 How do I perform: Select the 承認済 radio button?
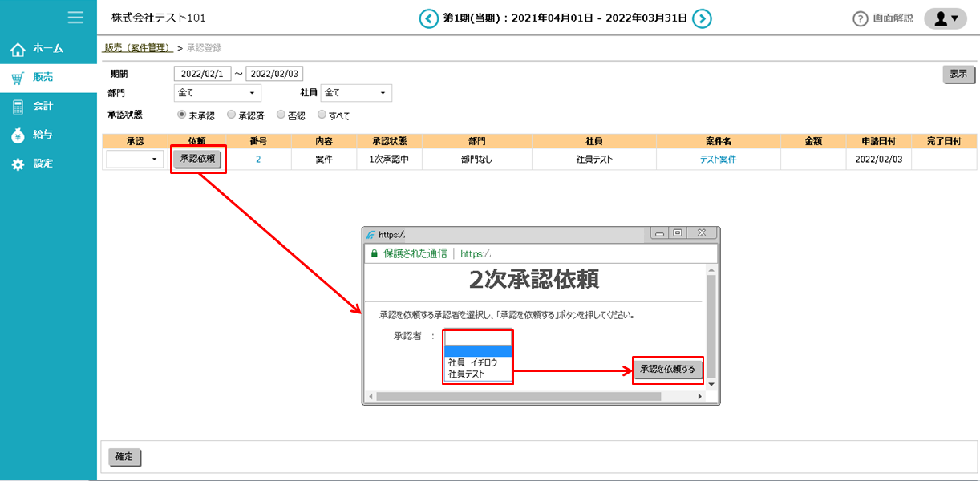point(232,115)
